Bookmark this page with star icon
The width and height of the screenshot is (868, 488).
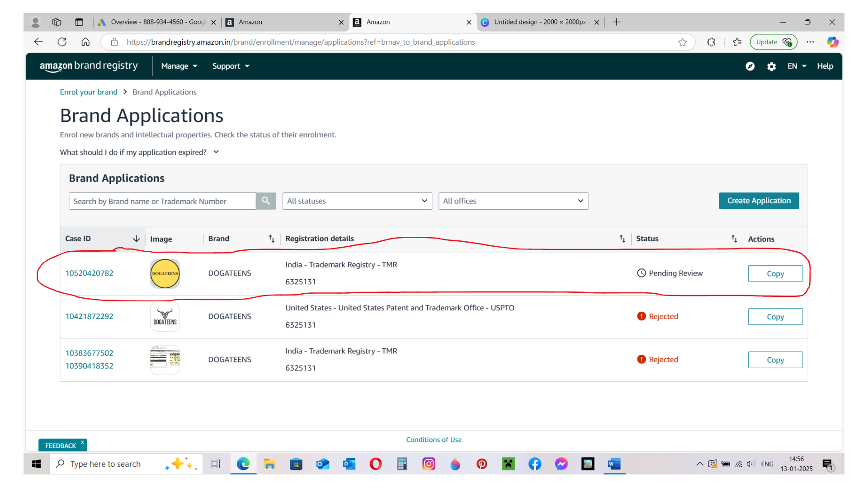(x=682, y=42)
